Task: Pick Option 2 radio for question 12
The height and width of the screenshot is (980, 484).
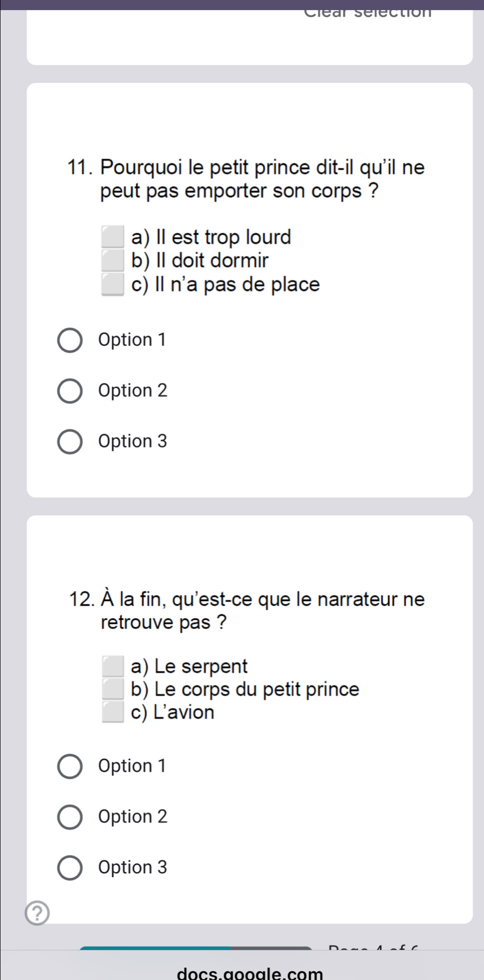Action: [x=69, y=817]
